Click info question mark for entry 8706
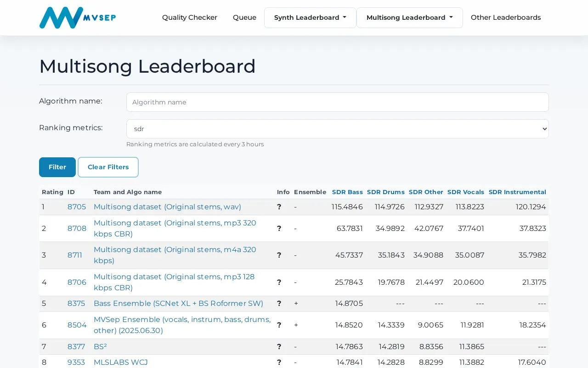This screenshot has height=368, width=588. [x=279, y=282]
